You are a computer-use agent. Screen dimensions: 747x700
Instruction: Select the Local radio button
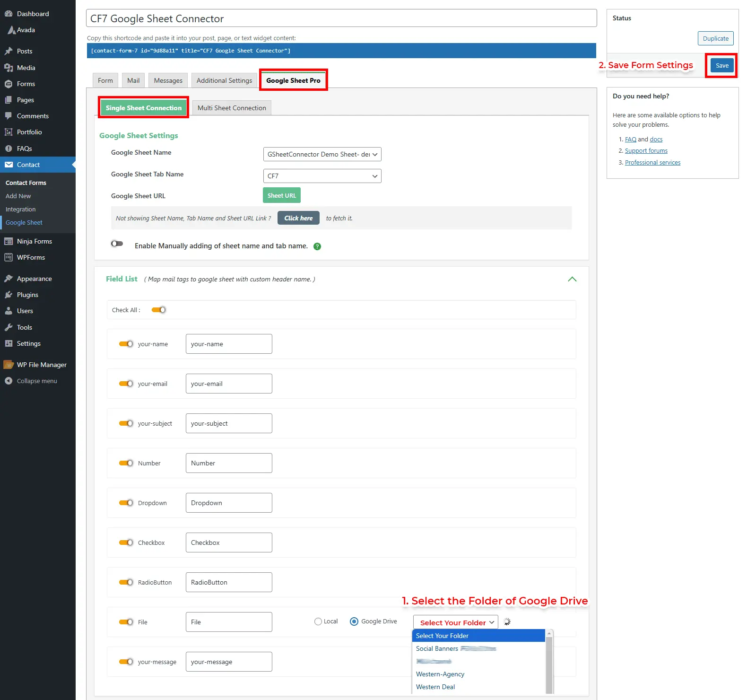318,621
